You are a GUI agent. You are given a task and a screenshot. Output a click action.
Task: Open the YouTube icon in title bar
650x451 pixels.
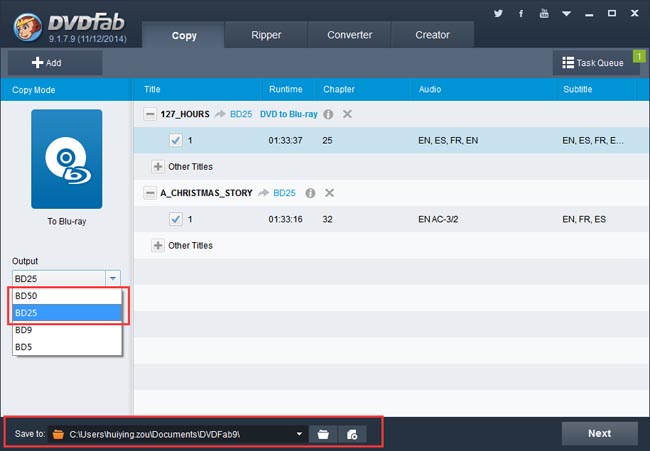click(544, 13)
